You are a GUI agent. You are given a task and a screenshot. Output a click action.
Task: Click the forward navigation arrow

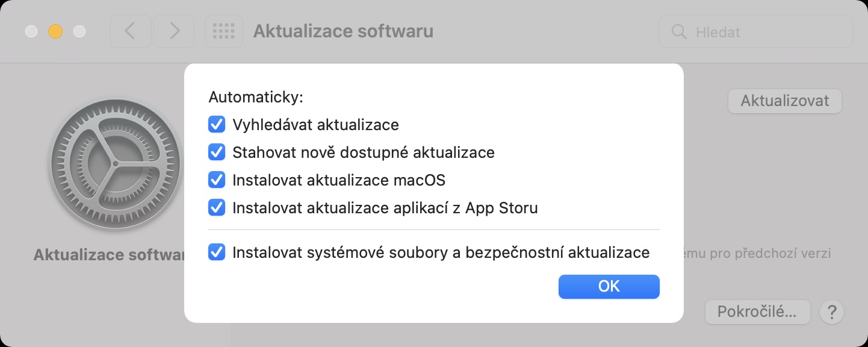pyautogui.click(x=175, y=31)
